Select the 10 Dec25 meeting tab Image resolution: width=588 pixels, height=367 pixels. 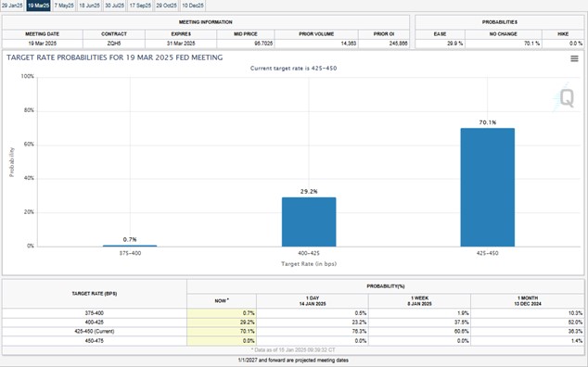pos(193,6)
